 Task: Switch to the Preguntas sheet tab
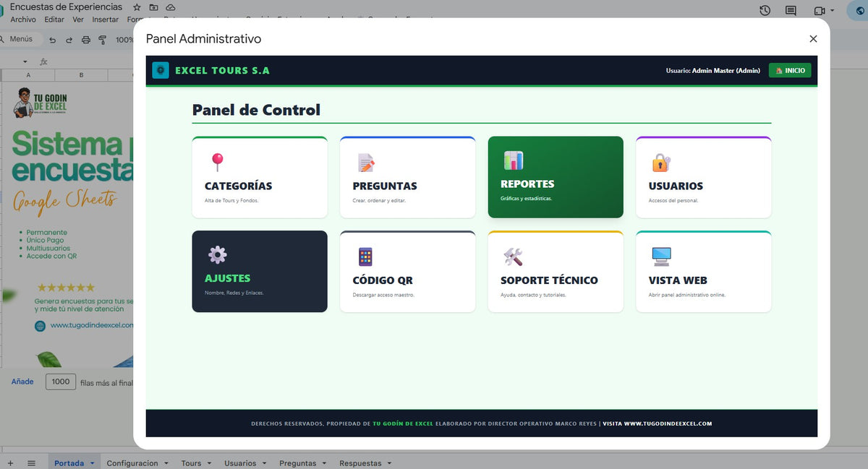click(297, 463)
